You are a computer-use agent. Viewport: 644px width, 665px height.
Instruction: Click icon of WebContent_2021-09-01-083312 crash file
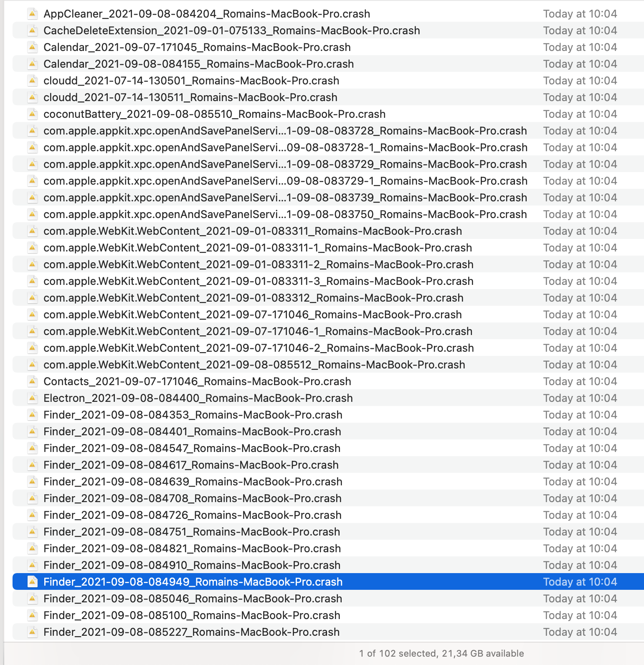tap(32, 298)
